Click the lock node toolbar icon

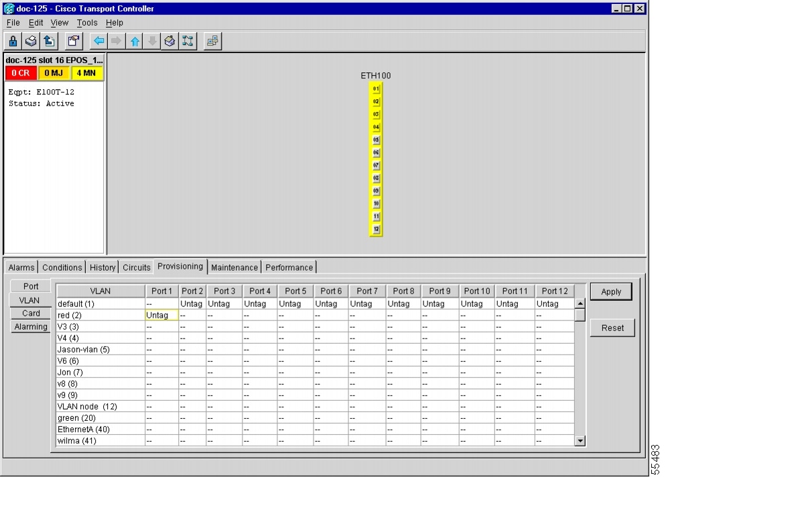click(13, 41)
